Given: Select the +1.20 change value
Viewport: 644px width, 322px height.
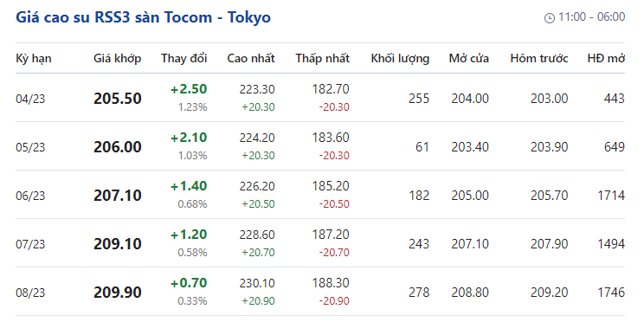Looking at the screenshot, I should click(189, 235).
